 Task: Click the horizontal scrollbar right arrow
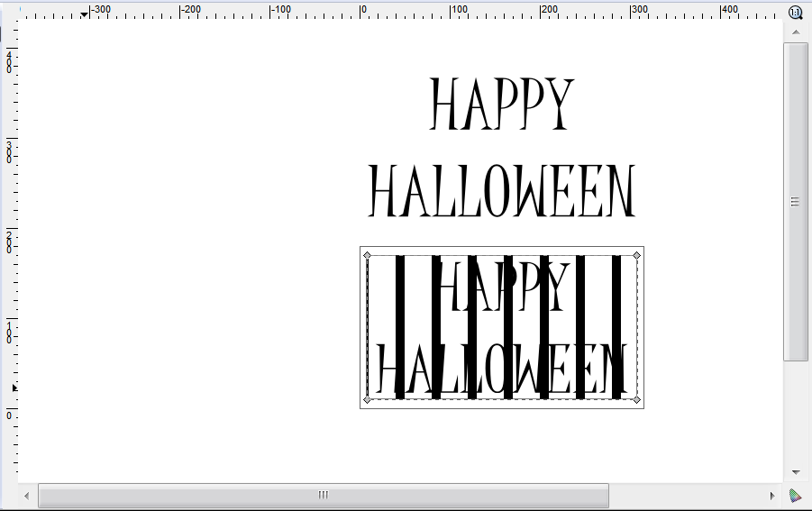coord(772,495)
